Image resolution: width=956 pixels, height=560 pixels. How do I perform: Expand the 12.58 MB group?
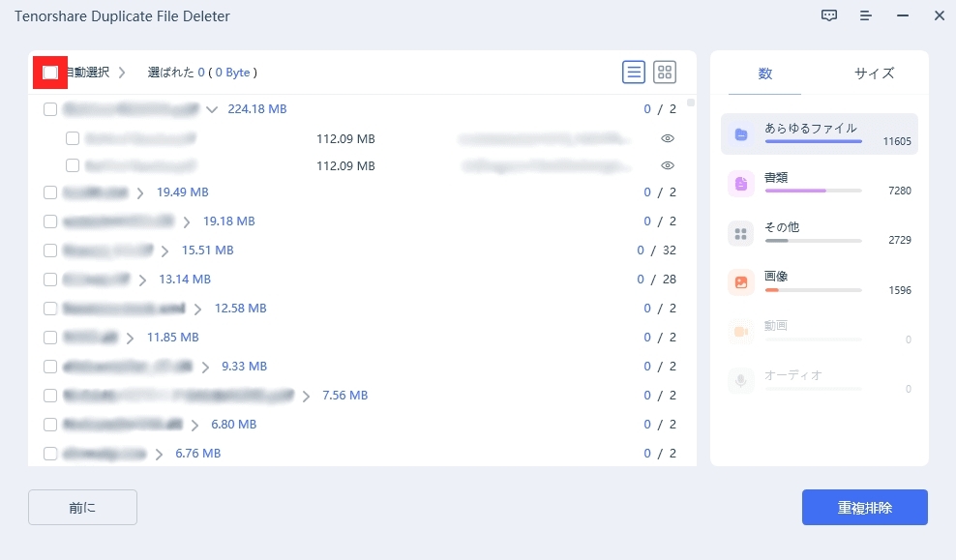coord(197,309)
